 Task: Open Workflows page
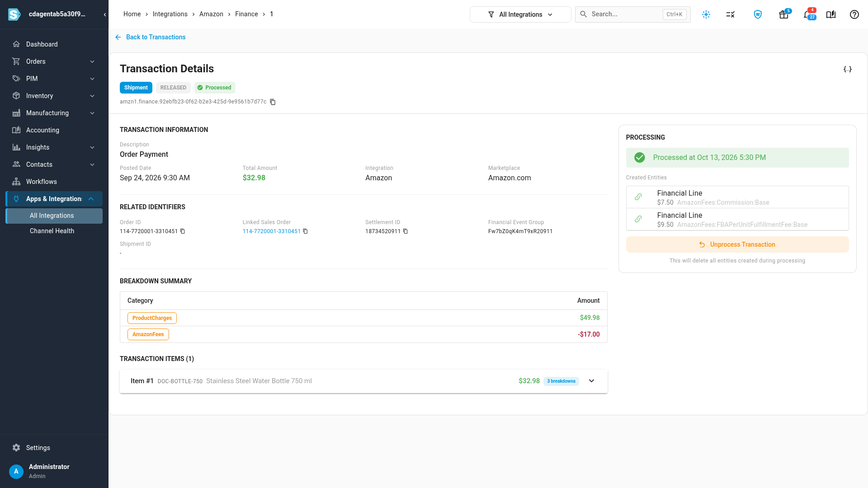54,182
